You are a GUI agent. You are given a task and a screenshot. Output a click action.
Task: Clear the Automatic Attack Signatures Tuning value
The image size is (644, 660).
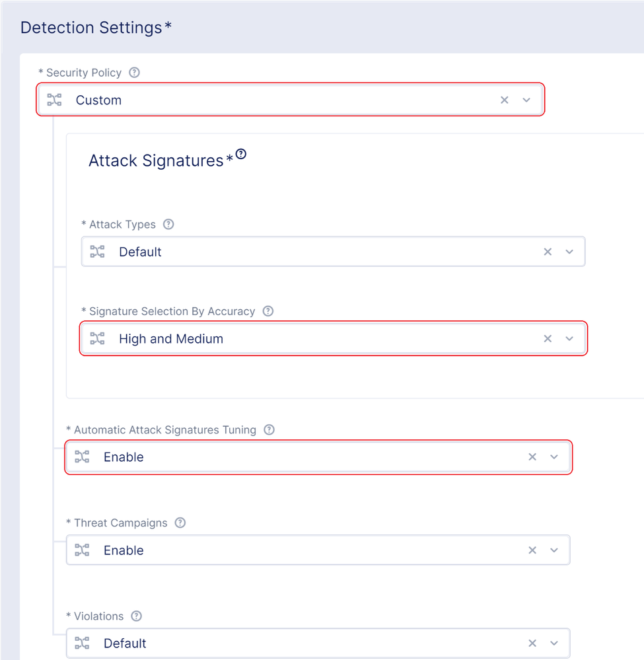532,457
